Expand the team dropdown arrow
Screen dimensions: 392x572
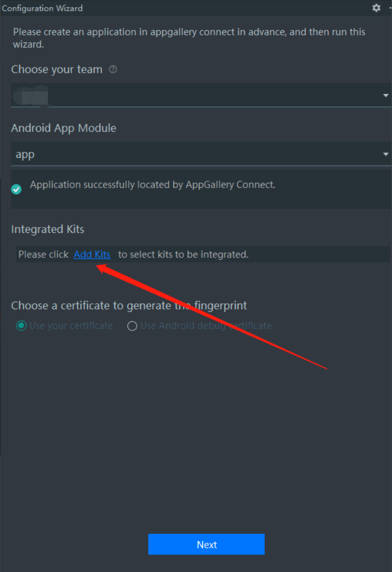(x=385, y=96)
